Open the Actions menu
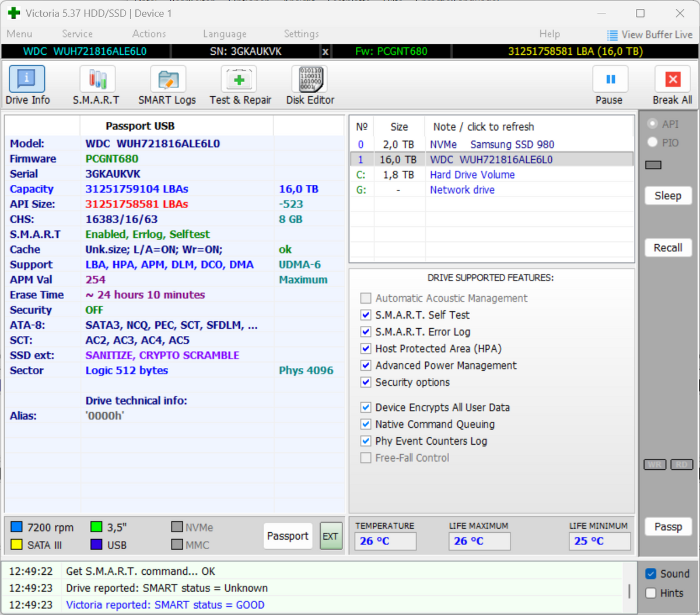Screen dimensions: 700x615 pyautogui.click(x=149, y=34)
